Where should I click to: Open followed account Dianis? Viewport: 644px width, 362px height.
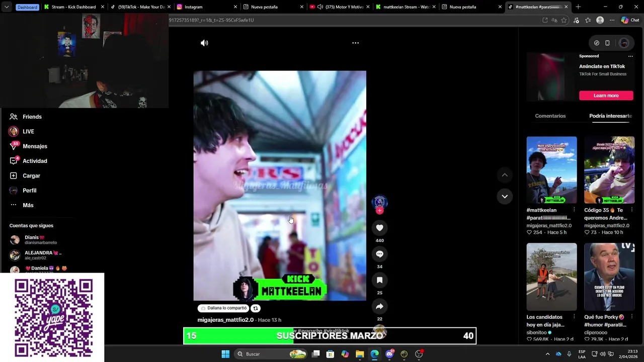click(x=34, y=240)
